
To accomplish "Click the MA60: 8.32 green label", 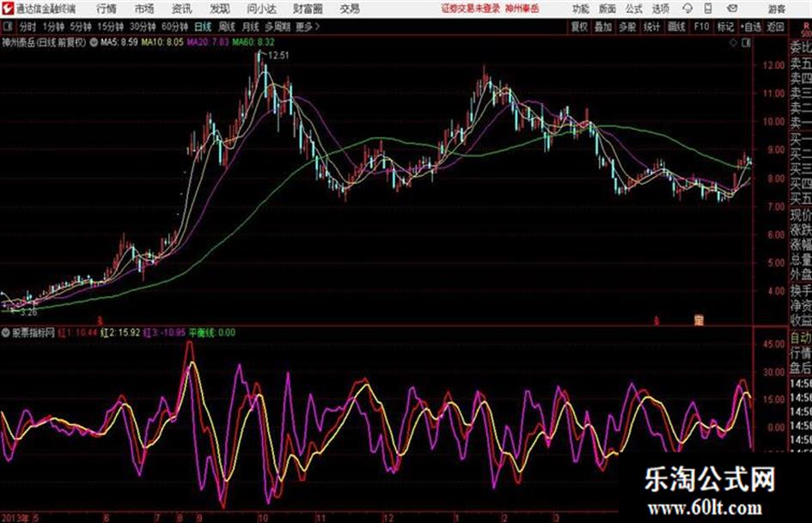I will pyautogui.click(x=253, y=42).
